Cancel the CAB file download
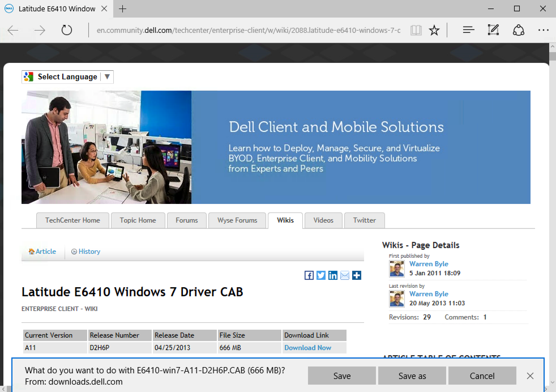The width and height of the screenshot is (556, 392). tap(482, 376)
